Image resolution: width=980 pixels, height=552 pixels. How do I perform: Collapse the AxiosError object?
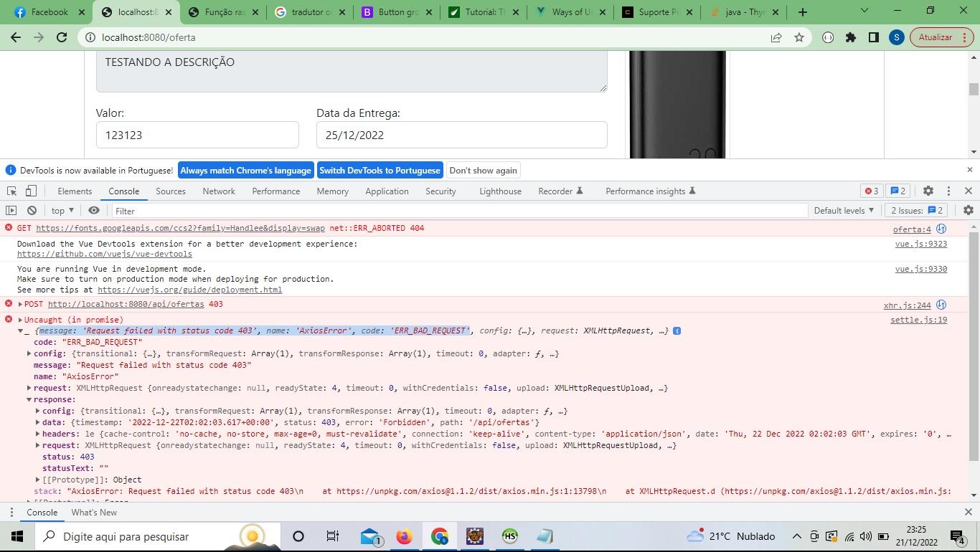[20, 330]
